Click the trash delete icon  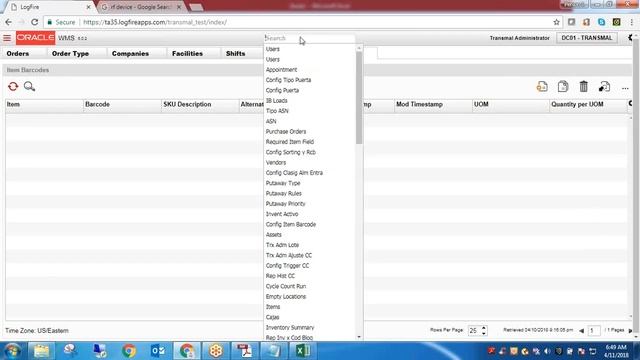click(x=584, y=87)
